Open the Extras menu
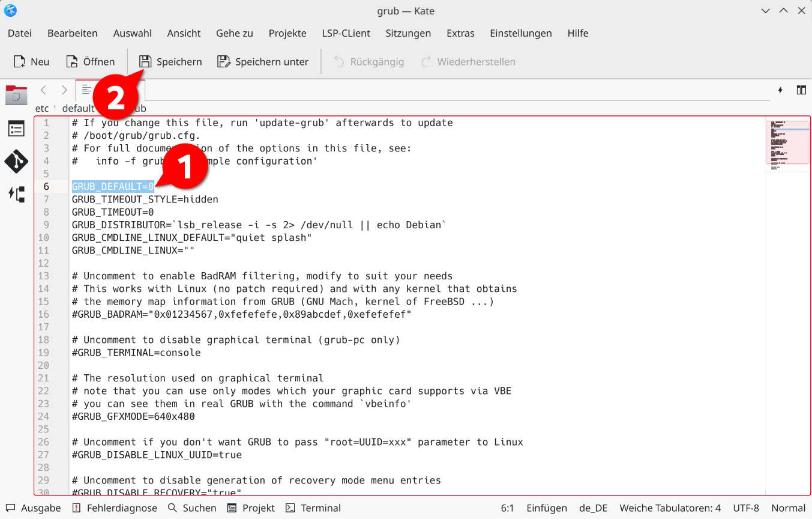This screenshot has height=519, width=812. point(460,34)
